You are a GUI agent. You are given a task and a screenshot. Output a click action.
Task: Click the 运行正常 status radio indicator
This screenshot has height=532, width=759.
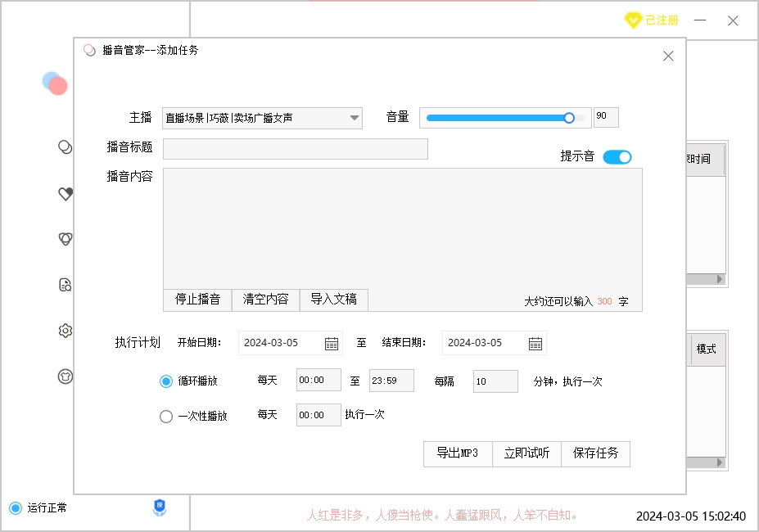(16, 507)
